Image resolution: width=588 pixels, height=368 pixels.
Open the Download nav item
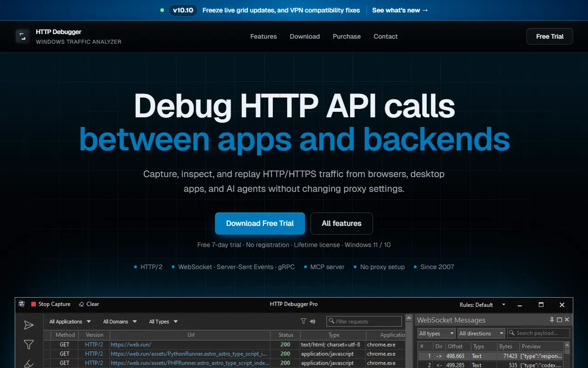pos(305,36)
